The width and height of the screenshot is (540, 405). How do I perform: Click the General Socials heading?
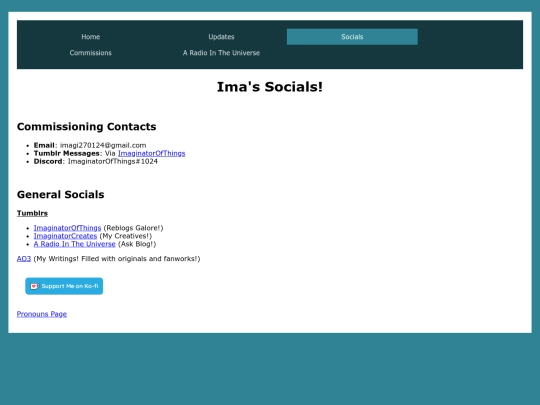(x=61, y=194)
